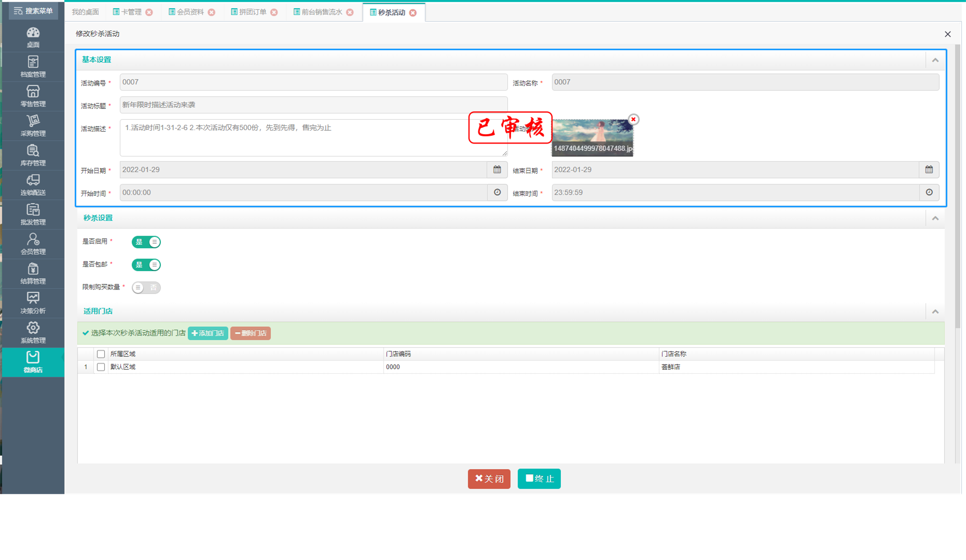
Task: Click the 活动名称 input field
Action: pyautogui.click(x=746, y=82)
